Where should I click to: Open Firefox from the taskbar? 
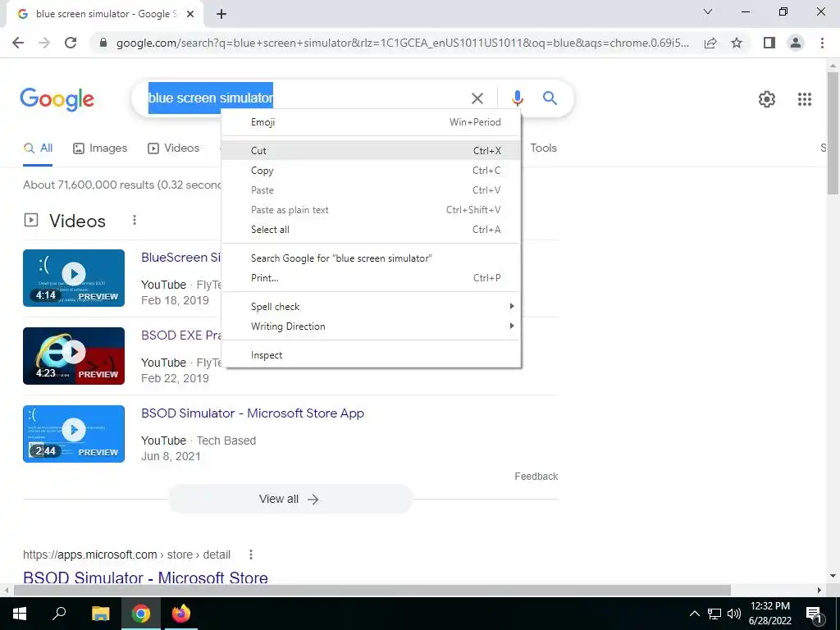point(181,614)
